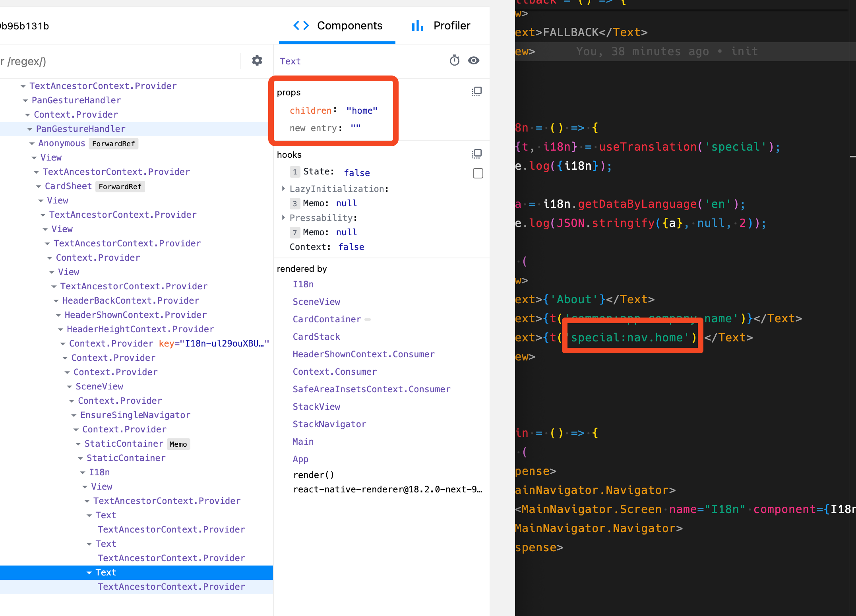Click the Profiler bar chart icon
The image size is (856, 616).
click(x=417, y=26)
